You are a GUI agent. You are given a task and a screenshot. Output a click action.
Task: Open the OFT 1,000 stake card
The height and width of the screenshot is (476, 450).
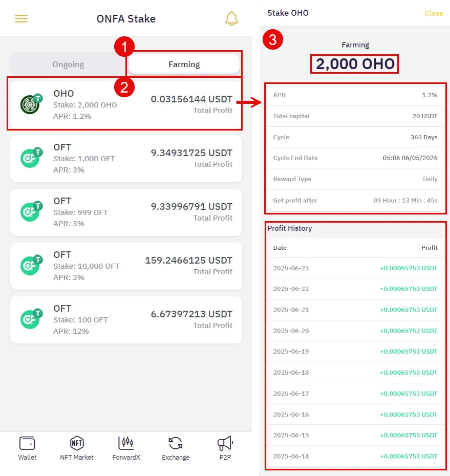tap(126, 159)
